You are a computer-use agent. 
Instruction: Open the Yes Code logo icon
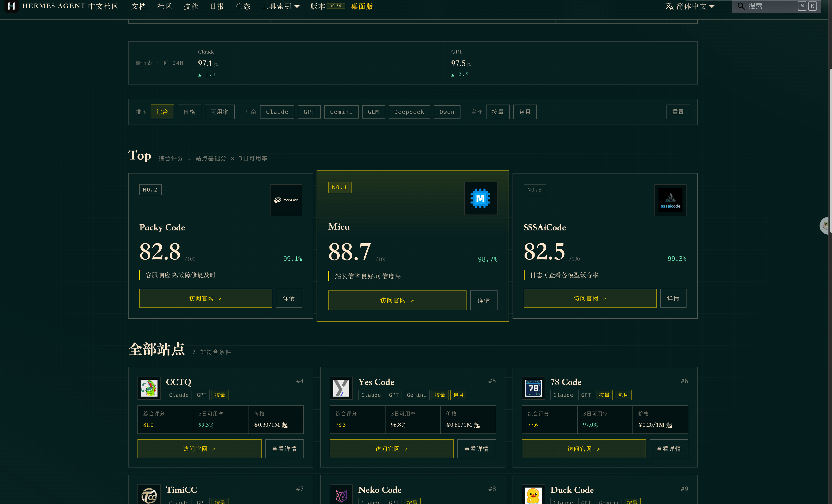point(341,388)
